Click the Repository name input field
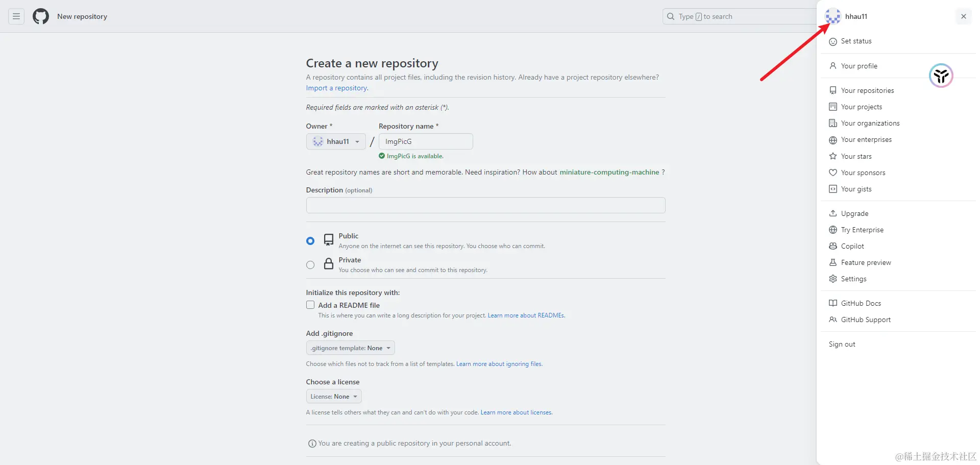Image resolution: width=980 pixels, height=465 pixels. (x=426, y=141)
